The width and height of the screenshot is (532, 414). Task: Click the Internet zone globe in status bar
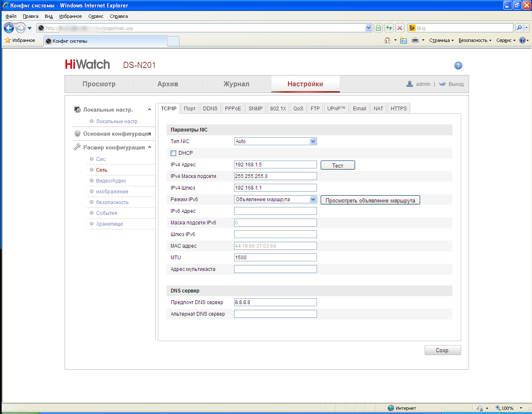pos(391,408)
